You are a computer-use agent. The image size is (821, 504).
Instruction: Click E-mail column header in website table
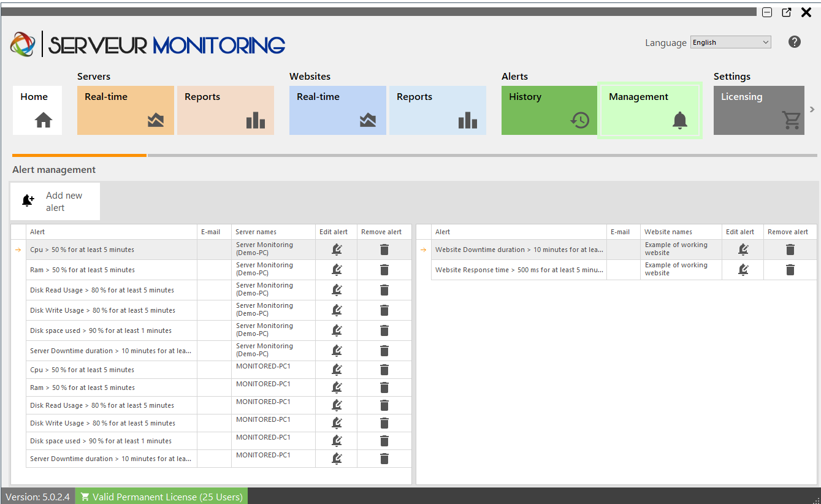click(x=624, y=232)
